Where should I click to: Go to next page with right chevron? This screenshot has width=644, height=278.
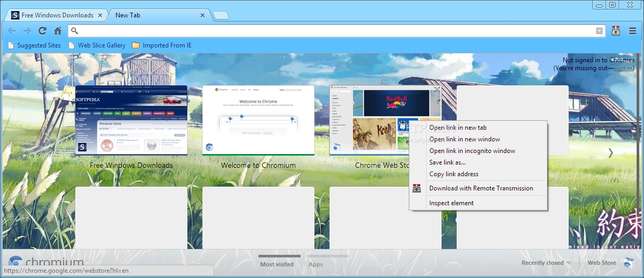[x=611, y=153]
